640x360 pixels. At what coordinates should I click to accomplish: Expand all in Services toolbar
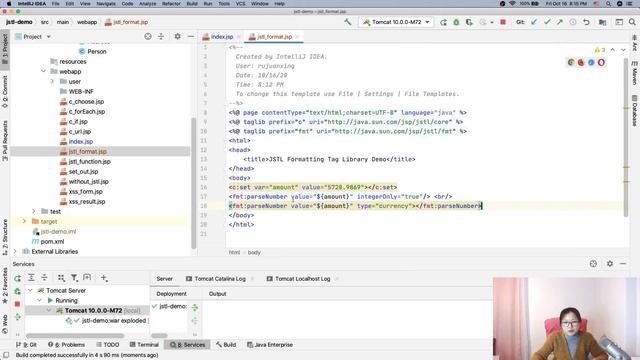[x=31, y=278]
